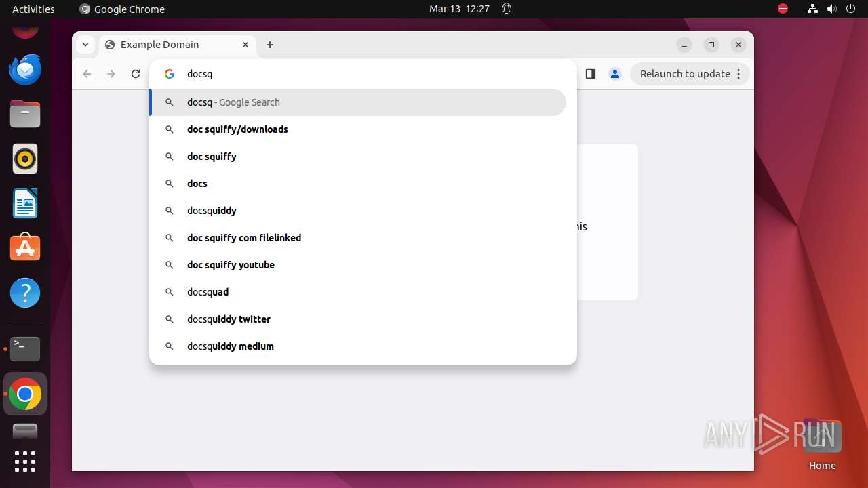
Task: Open the network status icon
Action: click(812, 9)
